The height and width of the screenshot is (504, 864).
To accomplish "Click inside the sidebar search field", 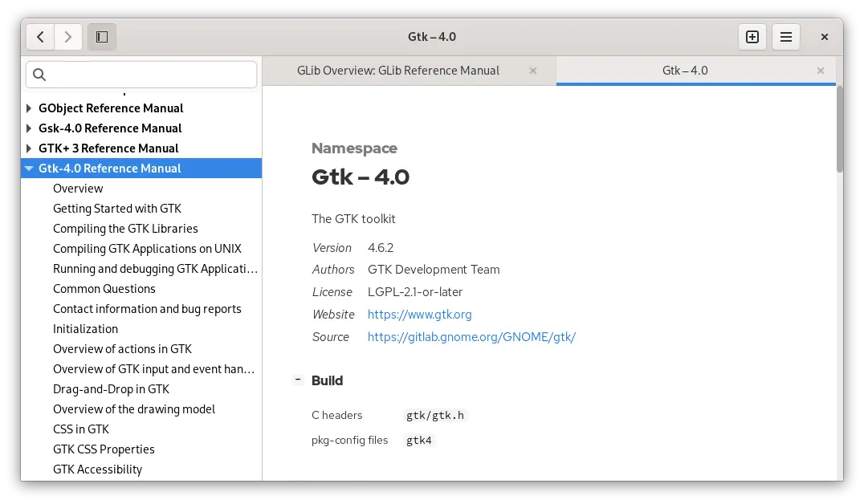I will 141,74.
